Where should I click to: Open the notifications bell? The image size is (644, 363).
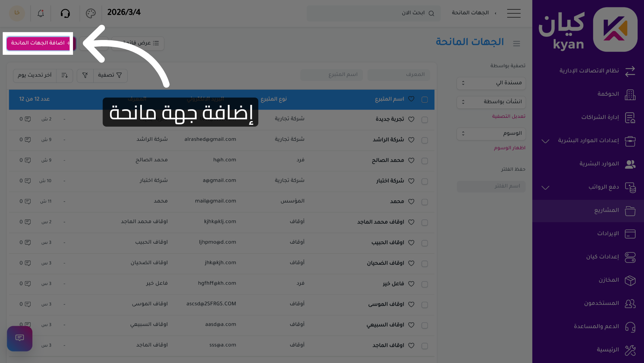[40, 13]
